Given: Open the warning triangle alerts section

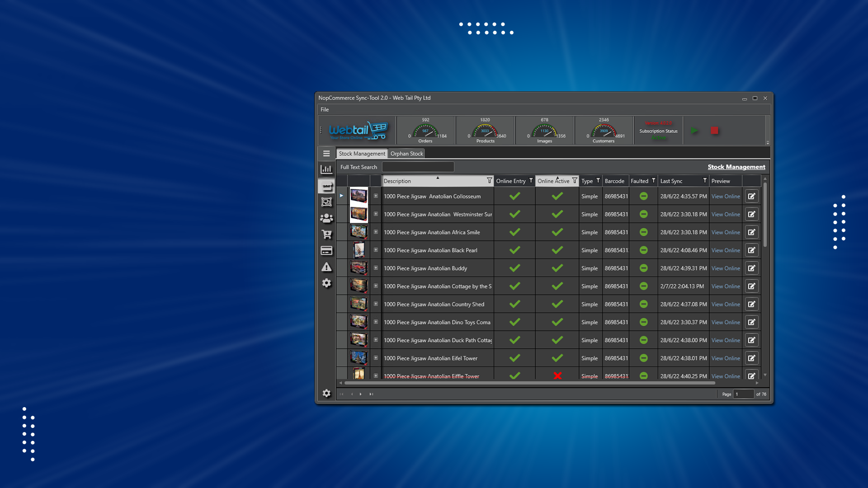Looking at the screenshot, I should point(326,267).
